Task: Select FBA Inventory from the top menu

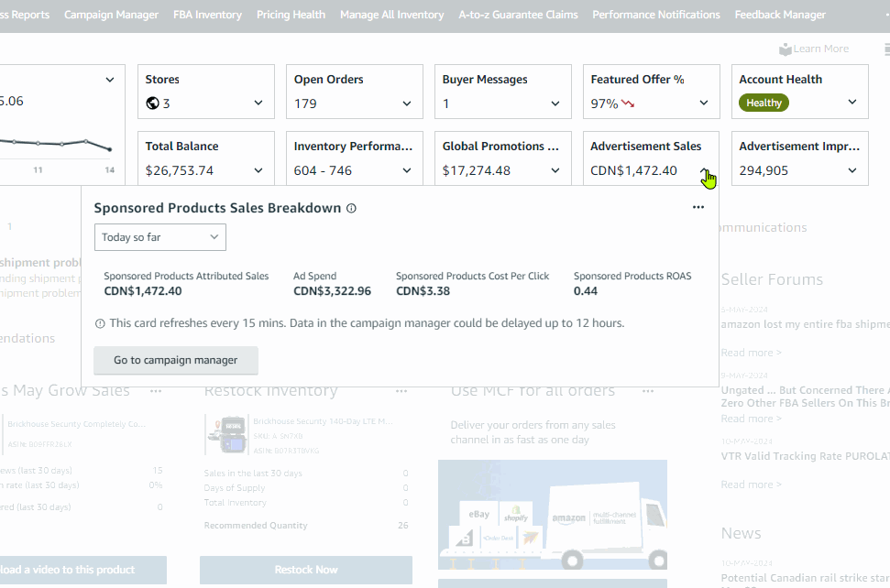Action: tap(207, 15)
